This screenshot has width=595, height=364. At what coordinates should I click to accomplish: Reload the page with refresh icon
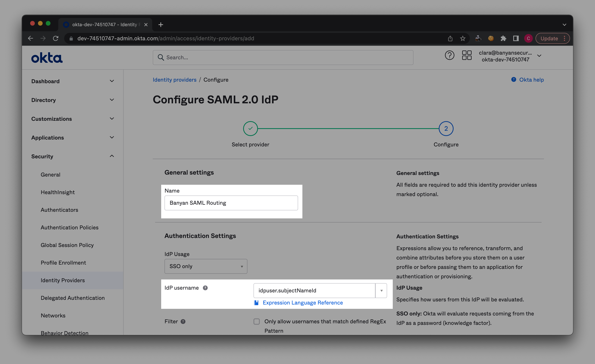coord(56,38)
